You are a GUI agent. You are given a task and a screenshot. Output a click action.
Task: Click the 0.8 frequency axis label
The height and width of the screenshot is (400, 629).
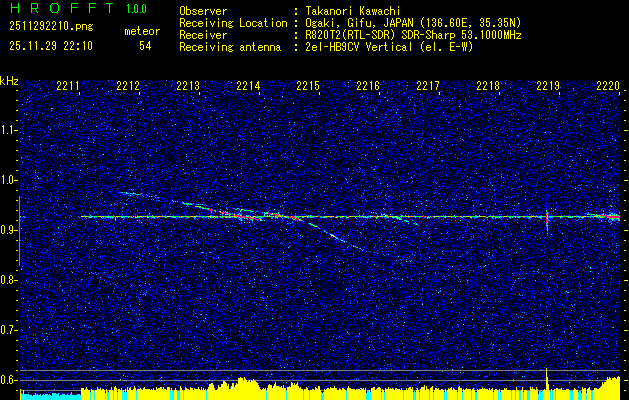click(7, 280)
